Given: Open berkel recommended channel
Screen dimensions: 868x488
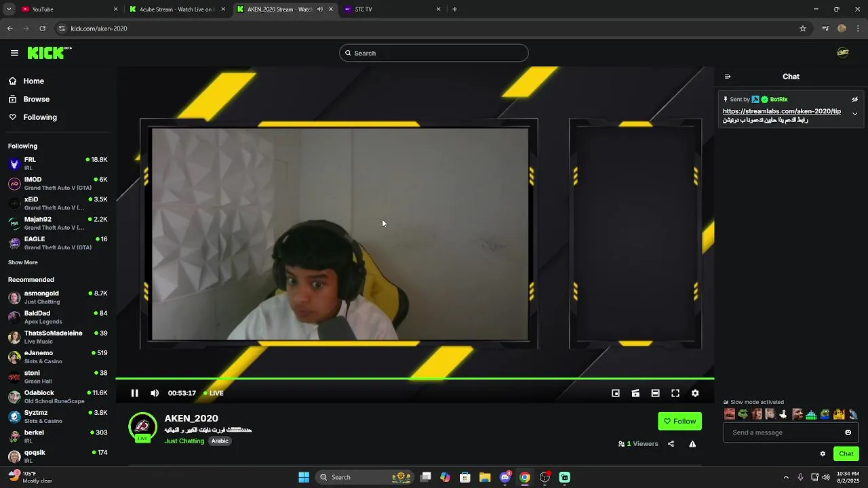Looking at the screenshot, I should pyautogui.click(x=58, y=436).
